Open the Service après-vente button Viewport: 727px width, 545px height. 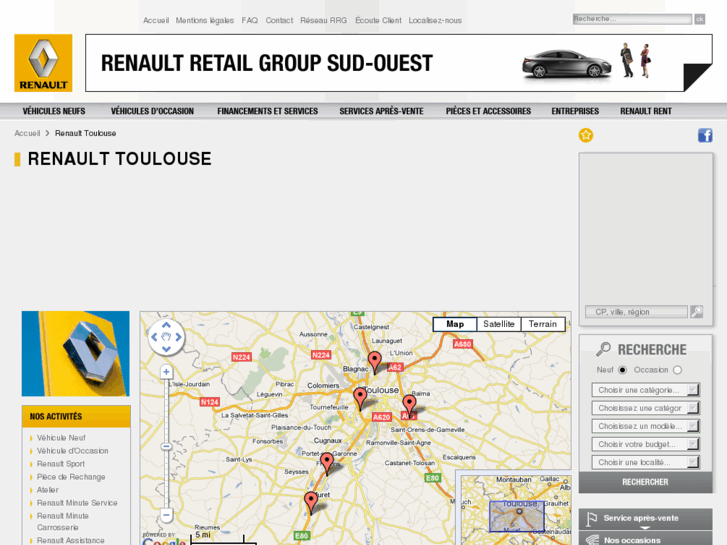click(x=645, y=519)
